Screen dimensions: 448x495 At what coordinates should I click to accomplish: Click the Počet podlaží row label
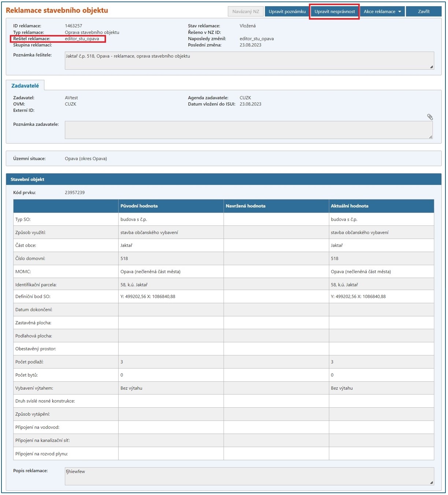tap(29, 362)
